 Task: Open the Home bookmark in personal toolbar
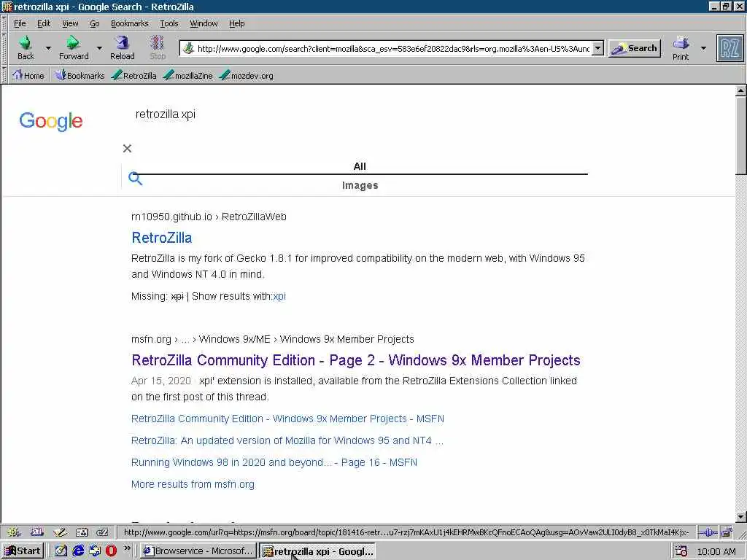(28, 75)
